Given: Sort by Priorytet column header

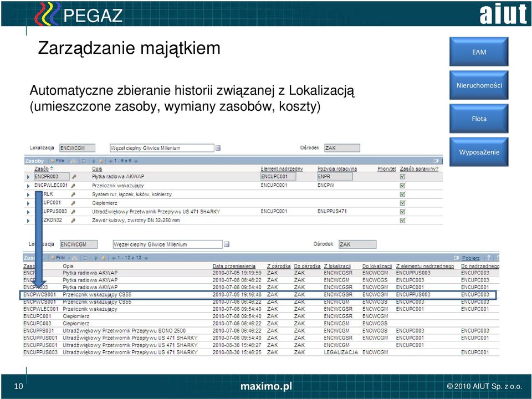Looking at the screenshot, I should (x=386, y=168).
